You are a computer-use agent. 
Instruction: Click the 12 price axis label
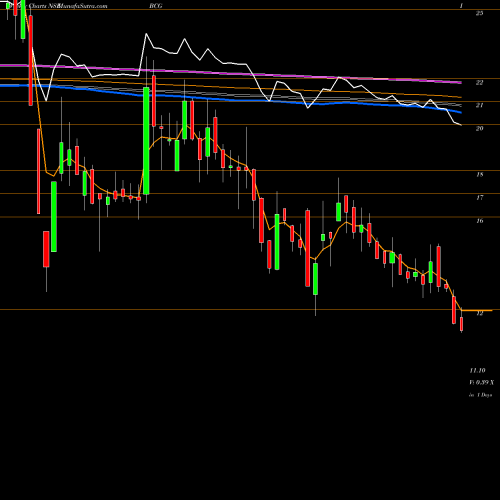(479, 313)
